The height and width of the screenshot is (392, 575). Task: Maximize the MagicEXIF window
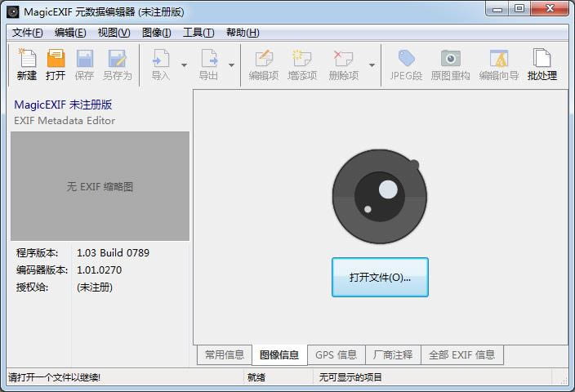click(519, 9)
